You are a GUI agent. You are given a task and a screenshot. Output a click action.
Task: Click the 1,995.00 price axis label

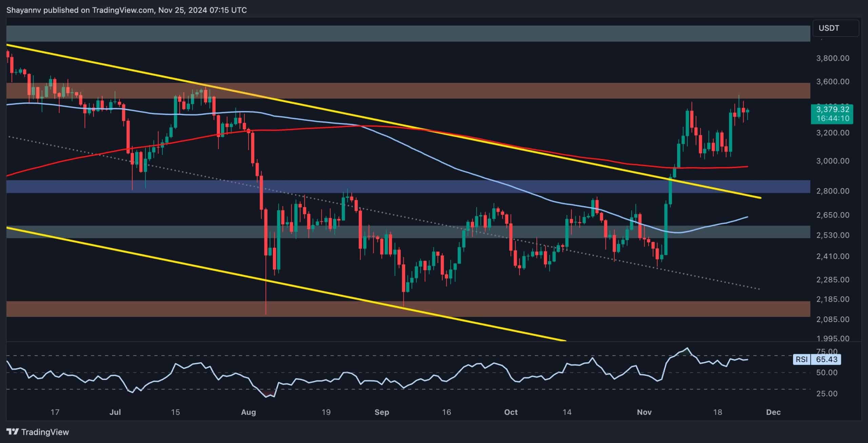(832, 339)
